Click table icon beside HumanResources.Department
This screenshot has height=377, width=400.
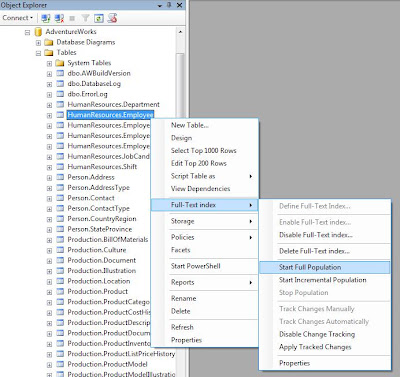click(x=60, y=104)
